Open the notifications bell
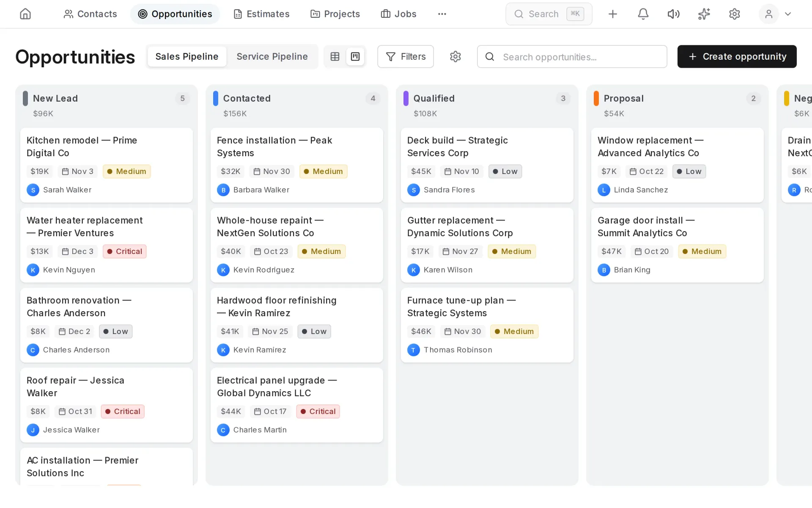 click(643, 14)
